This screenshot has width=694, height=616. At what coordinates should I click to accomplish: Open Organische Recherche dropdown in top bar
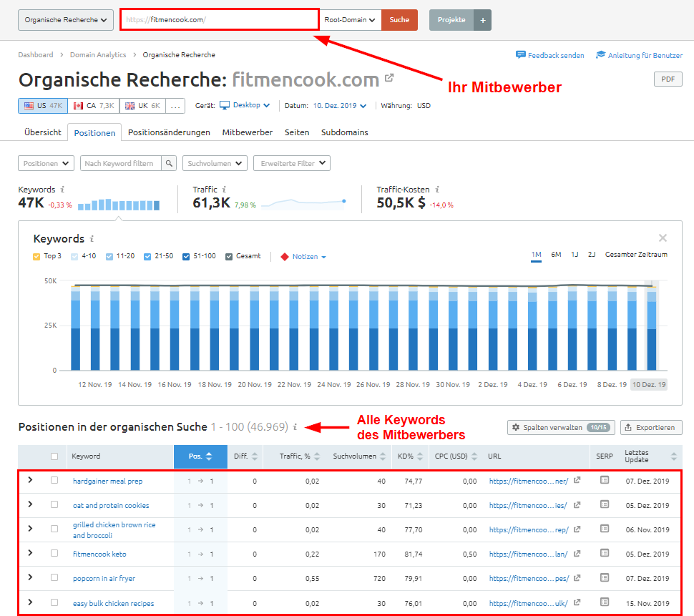tap(66, 20)
